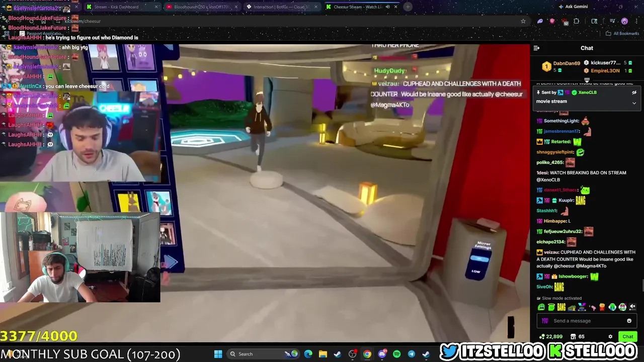Click the veizau username in chat
Viewport: 644px width, 362px height.
coord(551,252)
